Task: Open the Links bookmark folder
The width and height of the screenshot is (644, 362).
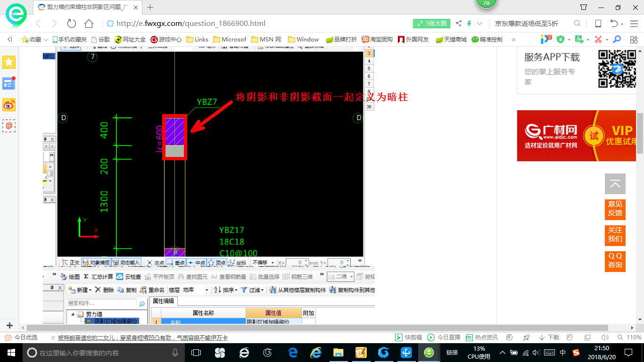Action: pyautogui.click(x=198, y=40)
